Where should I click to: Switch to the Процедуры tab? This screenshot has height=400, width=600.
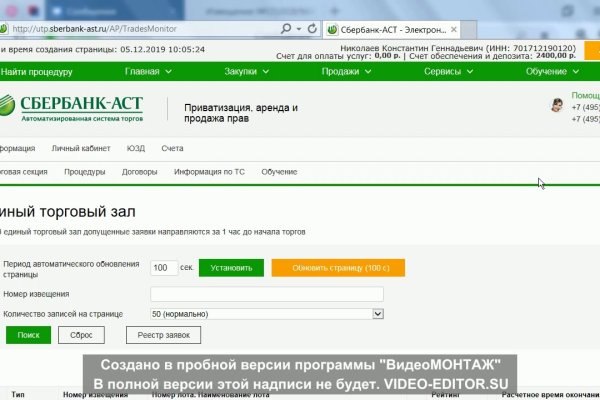(x=85, y=172)
